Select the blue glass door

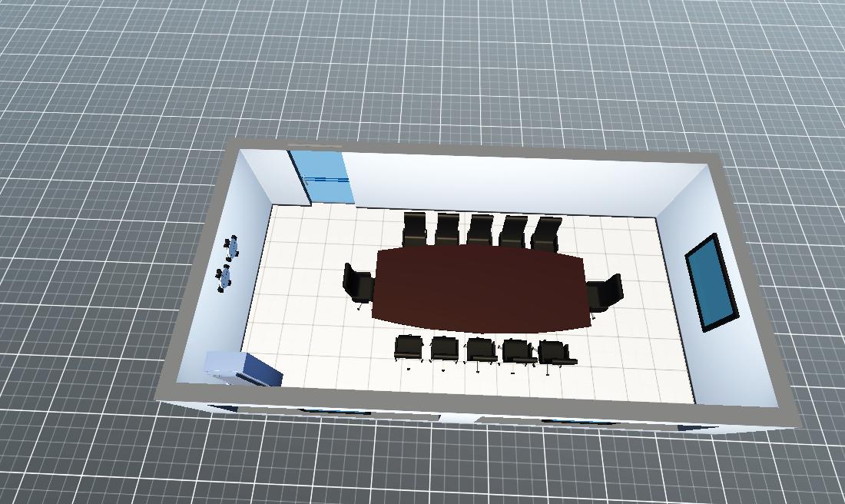(322, 177)
